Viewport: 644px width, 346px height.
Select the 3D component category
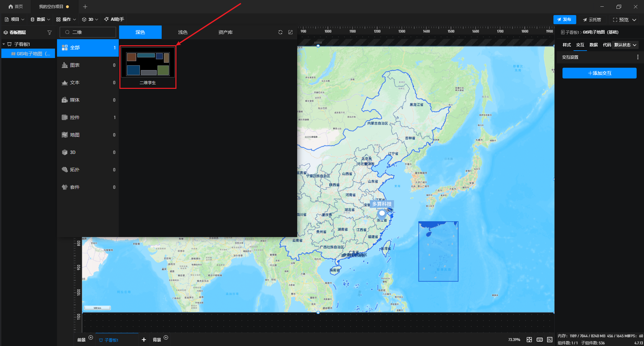88,152
